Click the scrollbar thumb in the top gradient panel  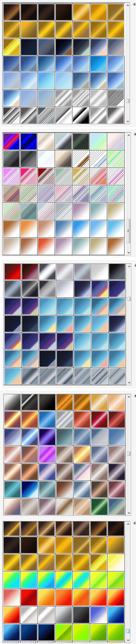pyautogui.click(x=128, y=101)
